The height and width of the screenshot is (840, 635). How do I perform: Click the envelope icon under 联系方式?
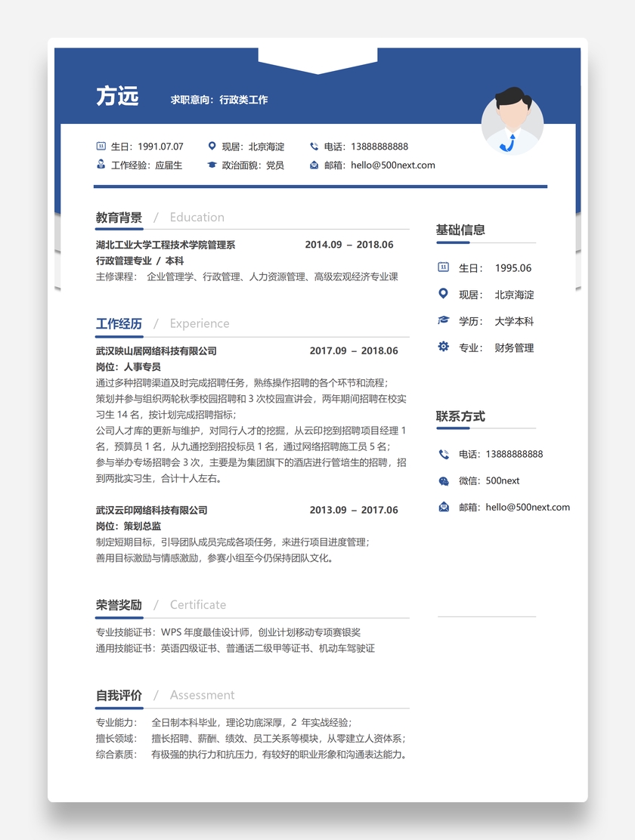tap(444, 507)
